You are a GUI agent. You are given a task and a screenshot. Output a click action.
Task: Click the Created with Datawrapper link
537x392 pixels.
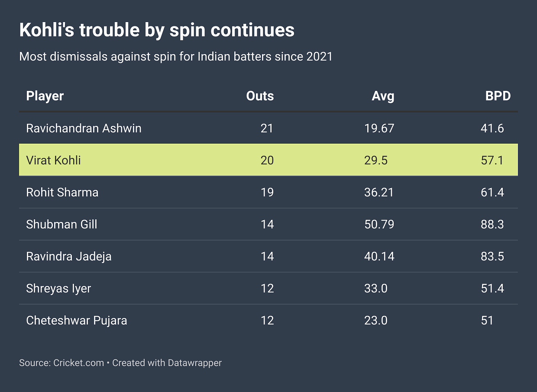click(167, 363)
